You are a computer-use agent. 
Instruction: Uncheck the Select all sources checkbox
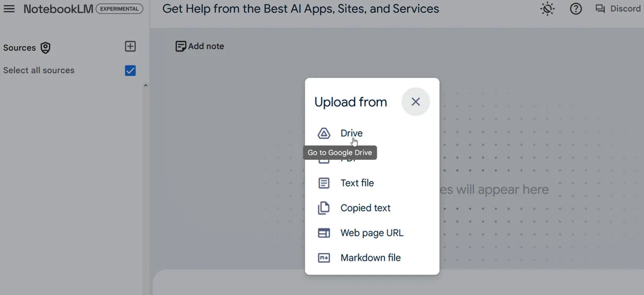coord(130,70)
